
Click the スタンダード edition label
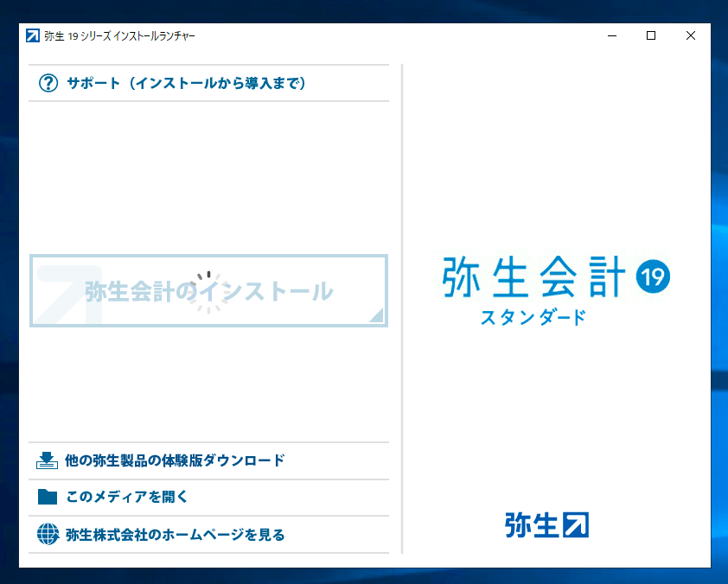click(533, 317)
